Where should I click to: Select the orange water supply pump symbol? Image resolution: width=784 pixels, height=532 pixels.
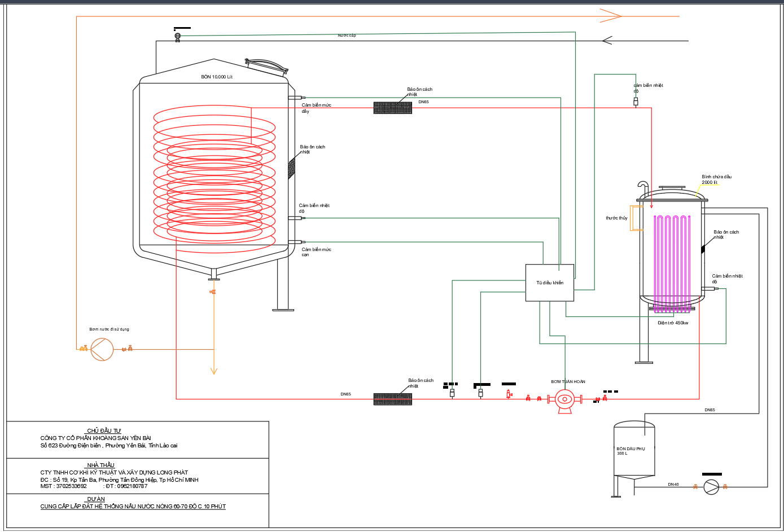(102, 349)
